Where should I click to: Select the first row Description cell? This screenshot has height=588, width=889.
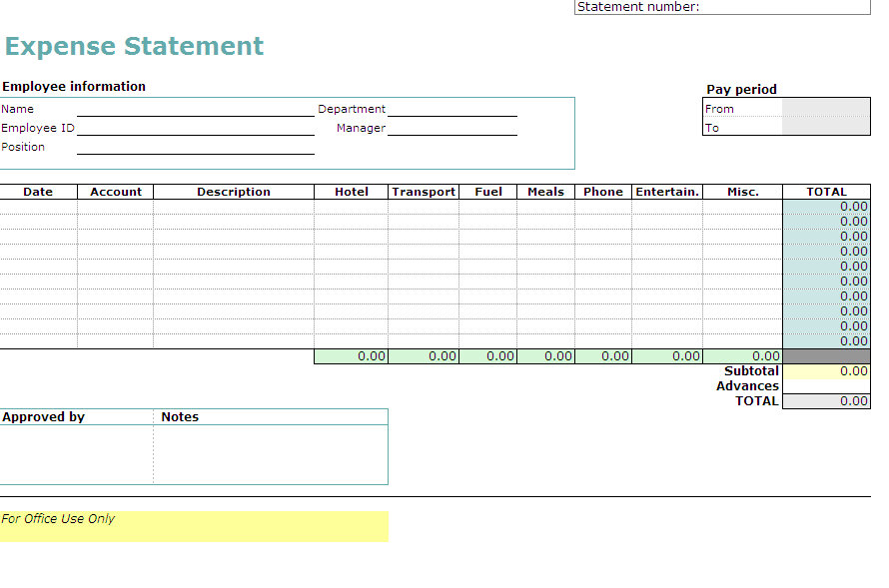[x=234, y=207]
